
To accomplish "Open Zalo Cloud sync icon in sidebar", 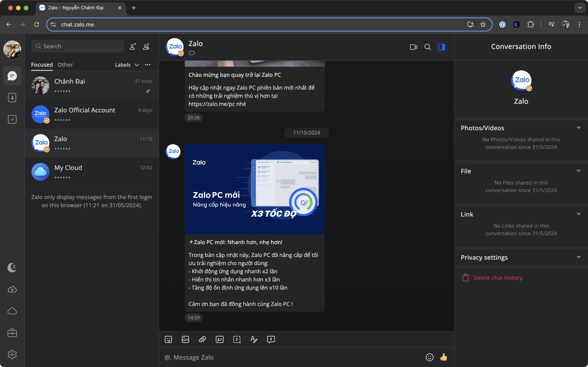I will [x=12, y=289].
